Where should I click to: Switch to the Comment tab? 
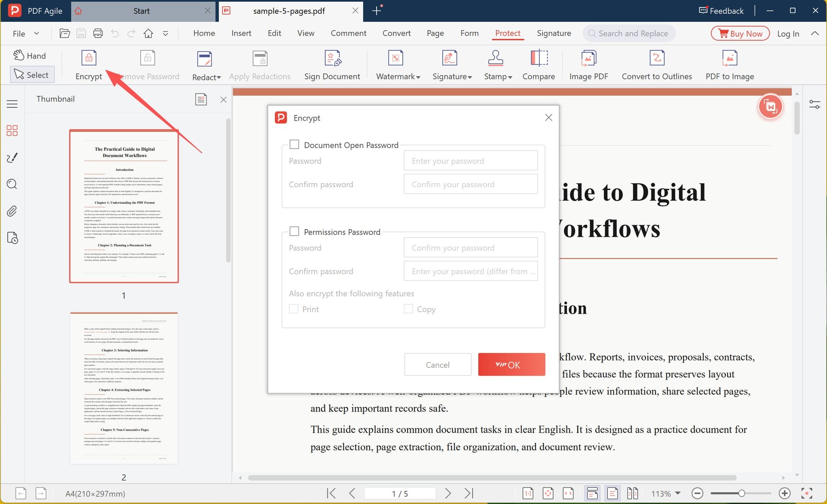click(x=348, y=33)
